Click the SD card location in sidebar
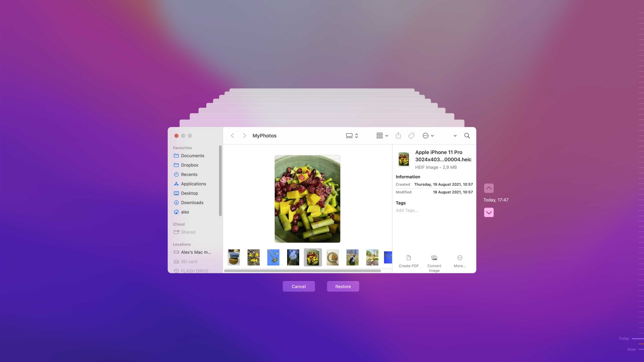The image size is (644, 362). click(x=189, y=261)
